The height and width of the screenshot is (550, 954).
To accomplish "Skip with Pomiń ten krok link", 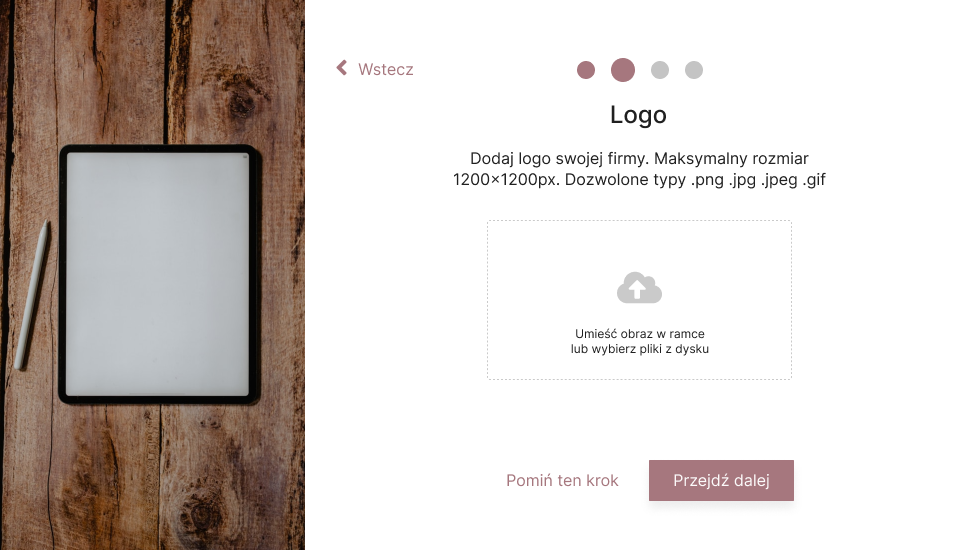I will 562,481.
